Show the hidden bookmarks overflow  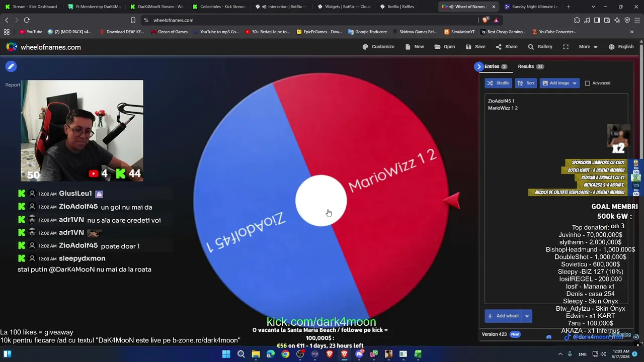[x=632, y=32]
